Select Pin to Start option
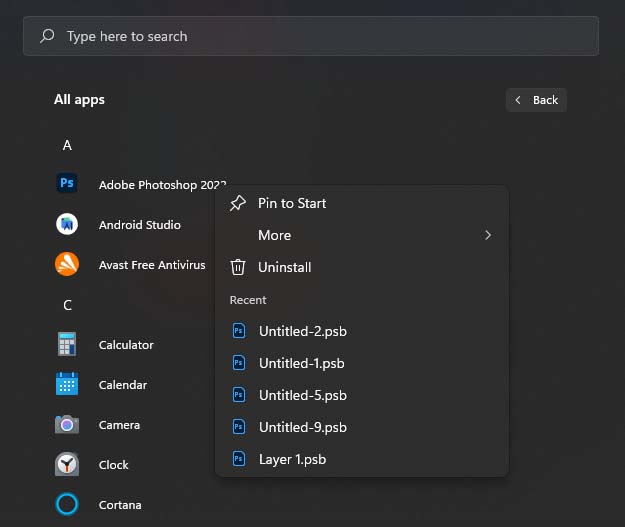The width and height of the screenshot is (625, 527). [x=292, y=203]
